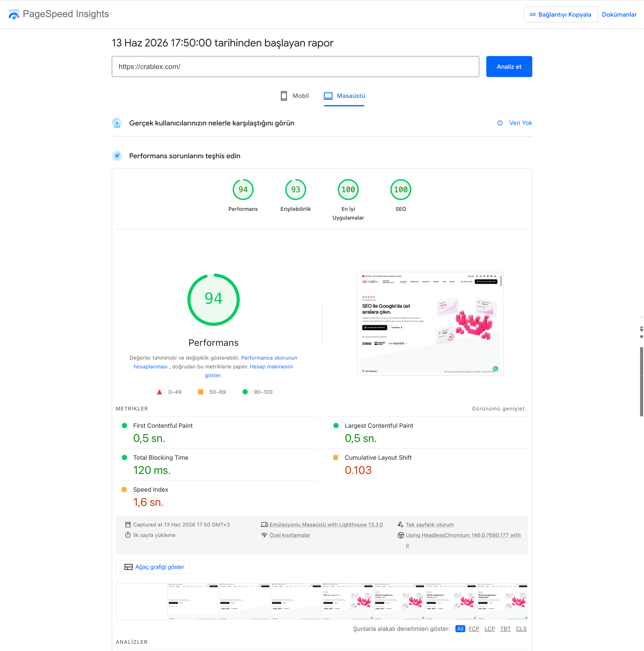The height and width of the screenshot is (651, 644).
Task: Click the orange square for Cumulative Layout Shift
Action: pyautogui.click(x=336, y=457)
